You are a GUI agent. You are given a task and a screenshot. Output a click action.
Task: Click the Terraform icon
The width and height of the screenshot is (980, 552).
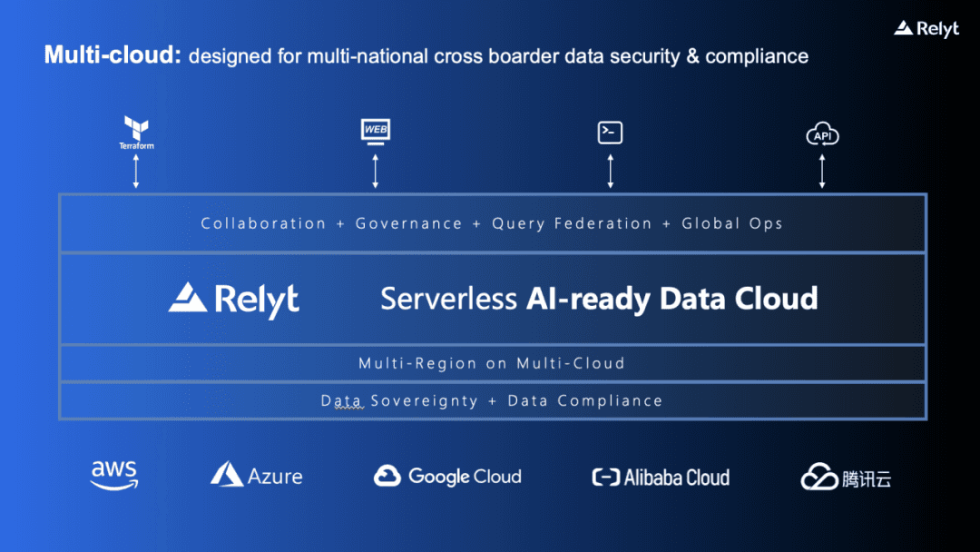[136, 133]
